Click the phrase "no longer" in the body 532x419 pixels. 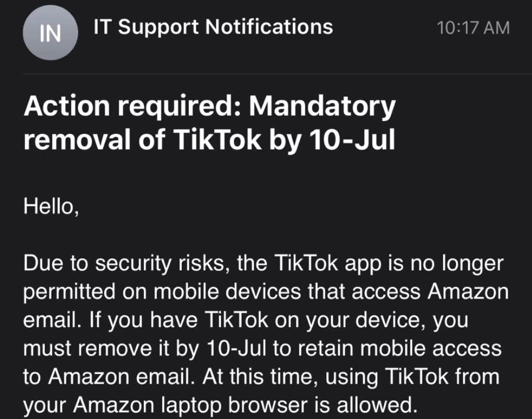tap(452, 263)
